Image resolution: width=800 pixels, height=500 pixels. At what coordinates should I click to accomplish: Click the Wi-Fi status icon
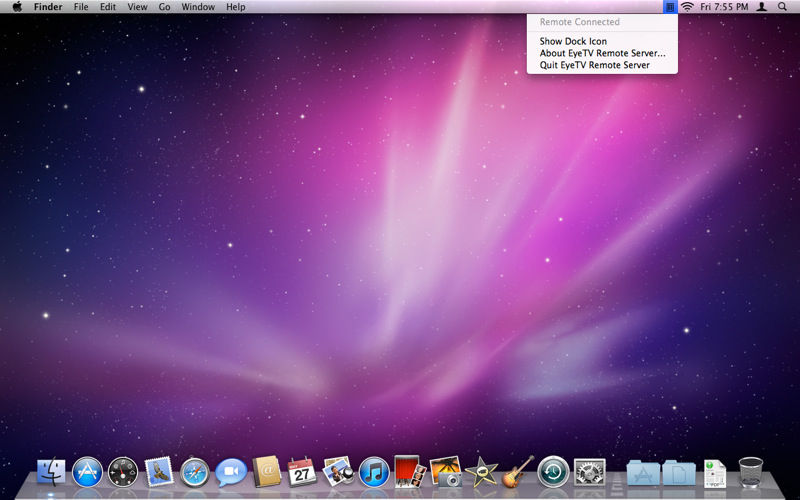(687, 7)
